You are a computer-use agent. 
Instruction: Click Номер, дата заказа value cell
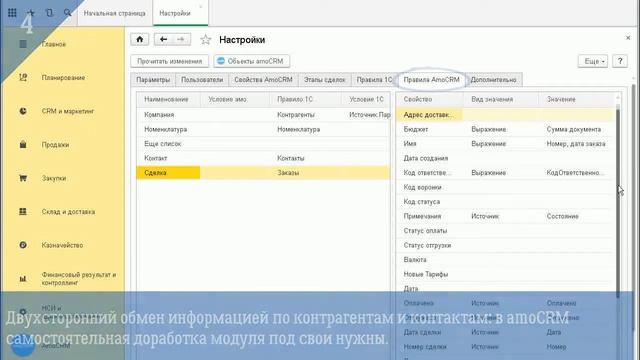coord(577,144)
